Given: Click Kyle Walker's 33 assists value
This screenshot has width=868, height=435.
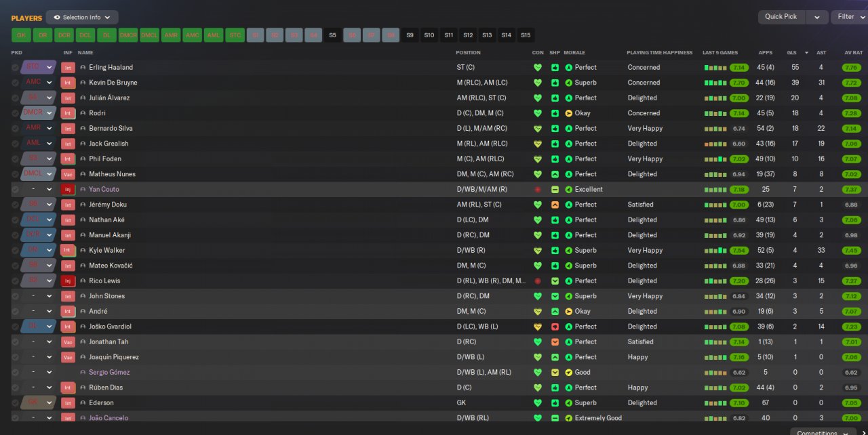Looking at the screenshot, I should click(x=821, y=250).
